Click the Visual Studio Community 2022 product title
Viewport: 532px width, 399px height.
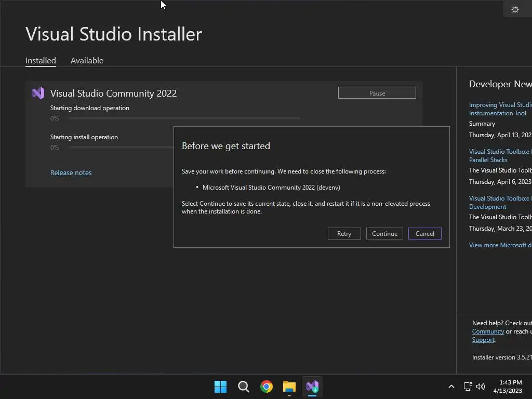click(x=113, y=94)
